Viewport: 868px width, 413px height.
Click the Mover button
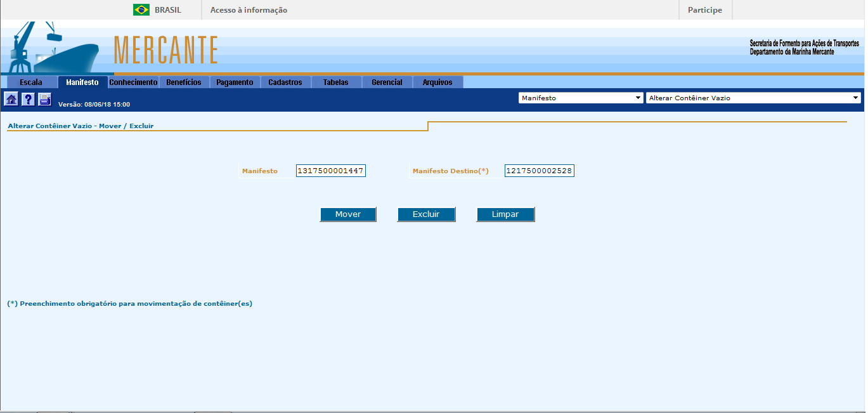[x=348, y=214]
